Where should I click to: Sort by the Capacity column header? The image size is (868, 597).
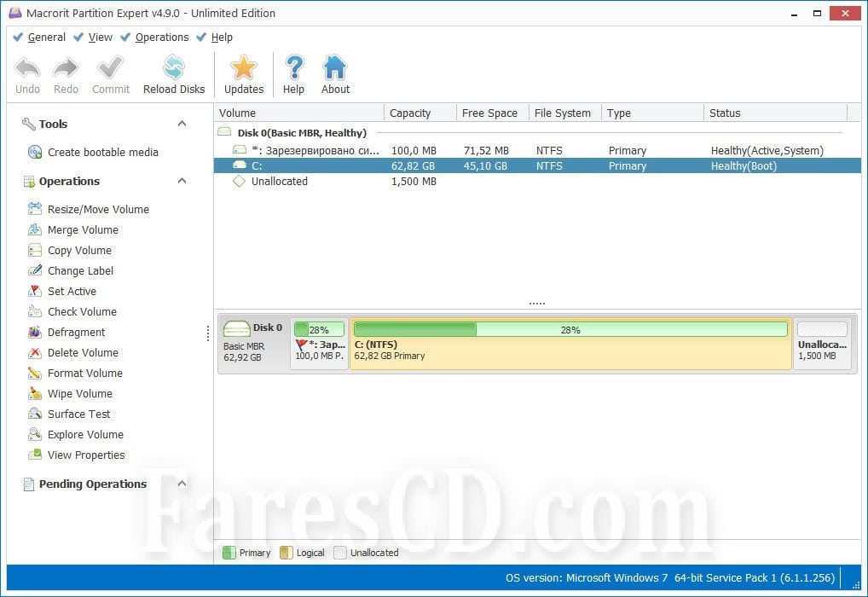[420, 113]
